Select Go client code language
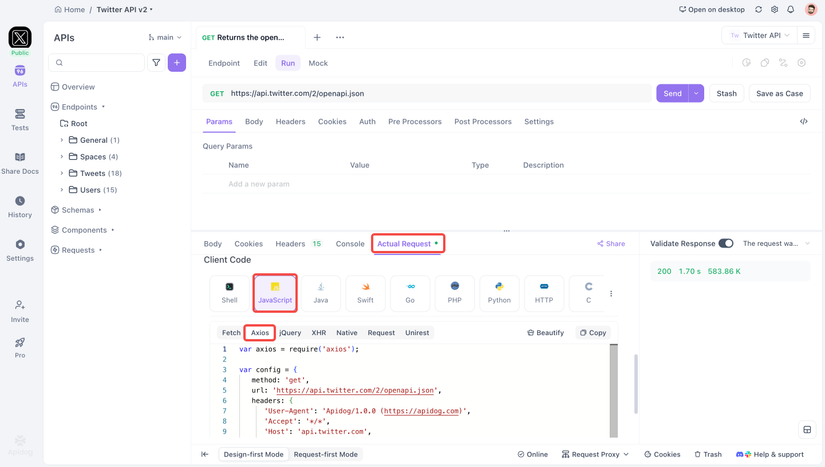 click(x=410, y=293)
